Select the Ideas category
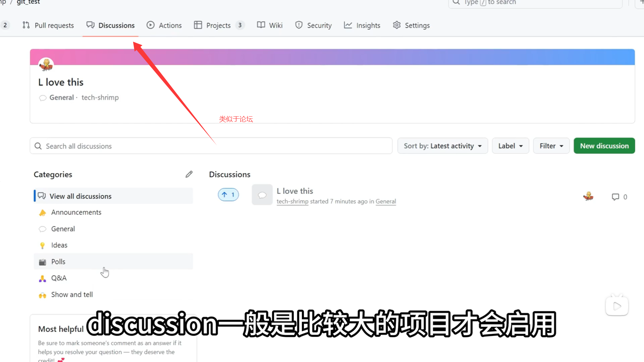 point(59,245)
